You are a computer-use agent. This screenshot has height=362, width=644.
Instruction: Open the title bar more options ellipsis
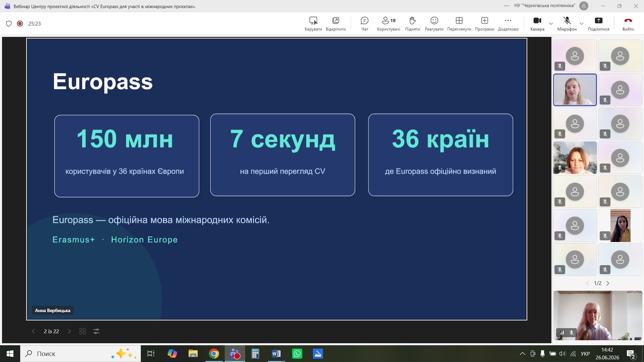click(x=507, y=6)
